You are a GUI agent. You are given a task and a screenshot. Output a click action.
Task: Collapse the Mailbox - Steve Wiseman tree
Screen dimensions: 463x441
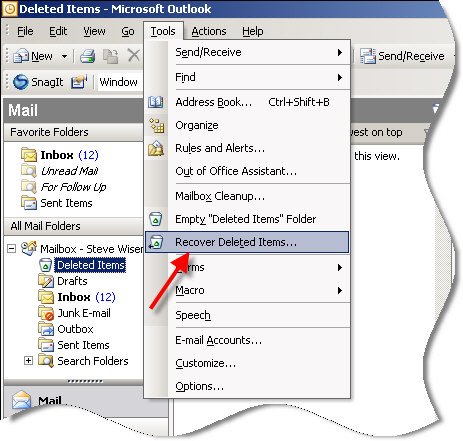click(12, 249)
